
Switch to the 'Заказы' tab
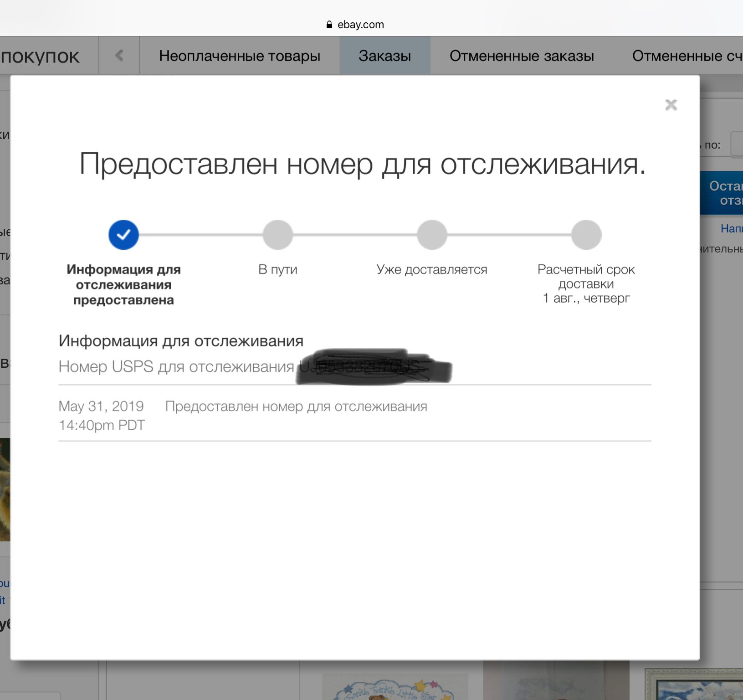384,56
